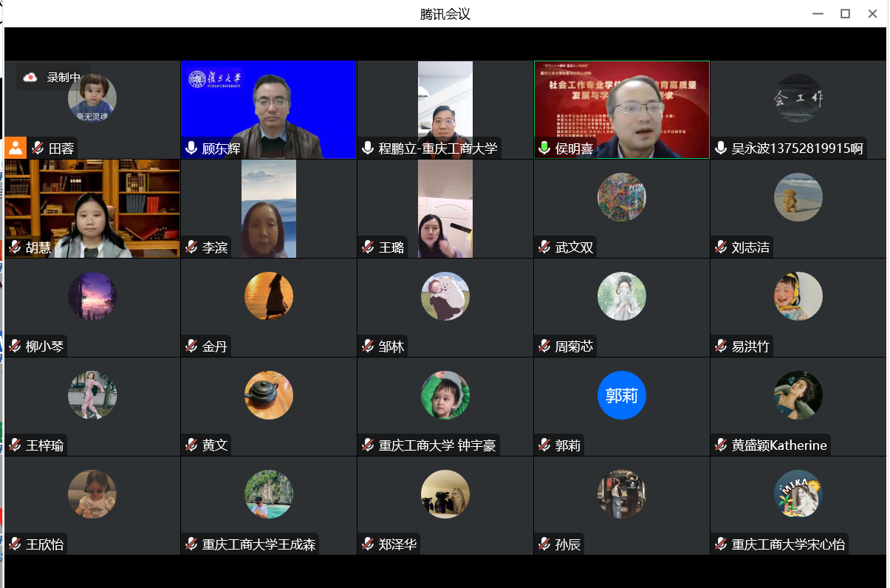
Task: Select 武文双's painting avatar image
Action: coord(621,197)
